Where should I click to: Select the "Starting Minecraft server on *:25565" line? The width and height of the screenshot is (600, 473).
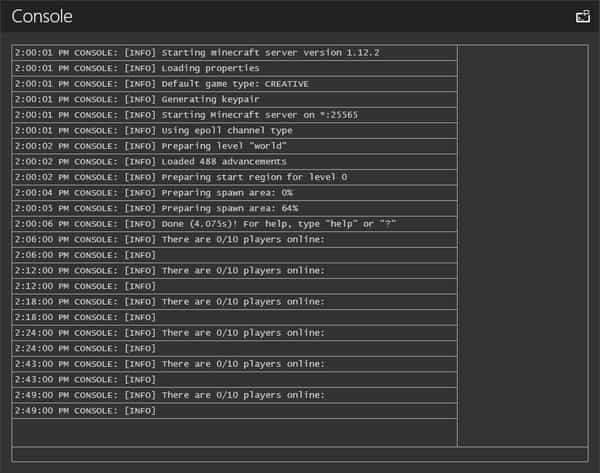click(235, 115)
